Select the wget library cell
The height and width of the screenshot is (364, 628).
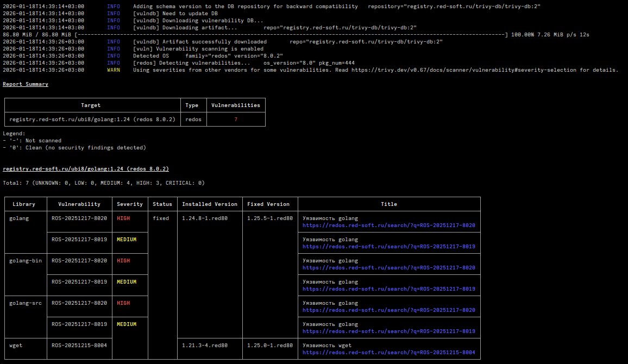16,346
